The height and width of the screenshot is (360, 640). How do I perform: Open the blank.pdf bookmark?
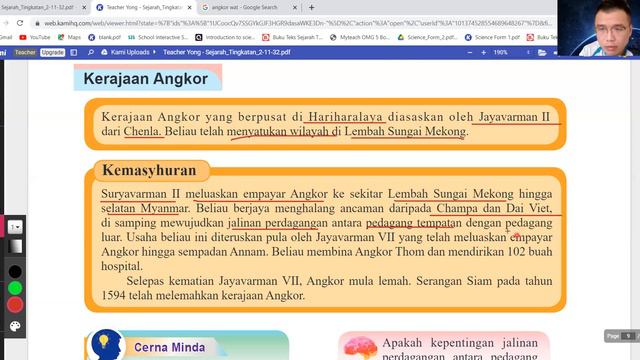coord(104,37)
